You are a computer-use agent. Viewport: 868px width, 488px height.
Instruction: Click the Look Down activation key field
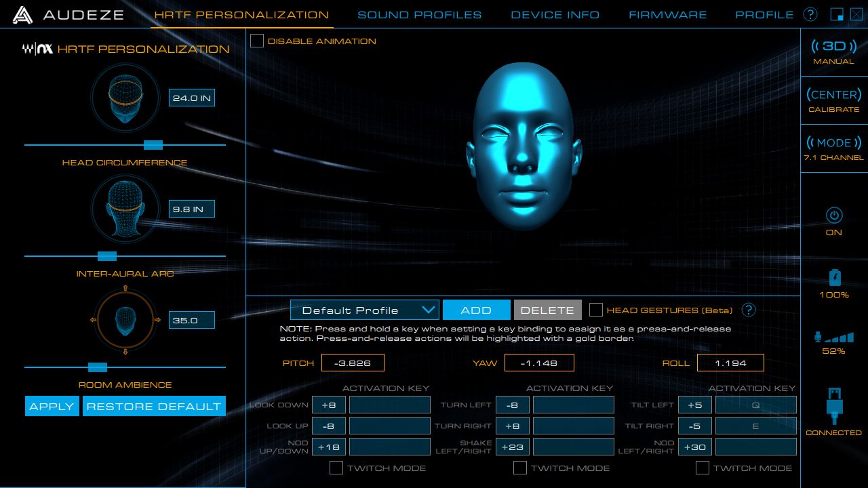(x=389, y=405)
